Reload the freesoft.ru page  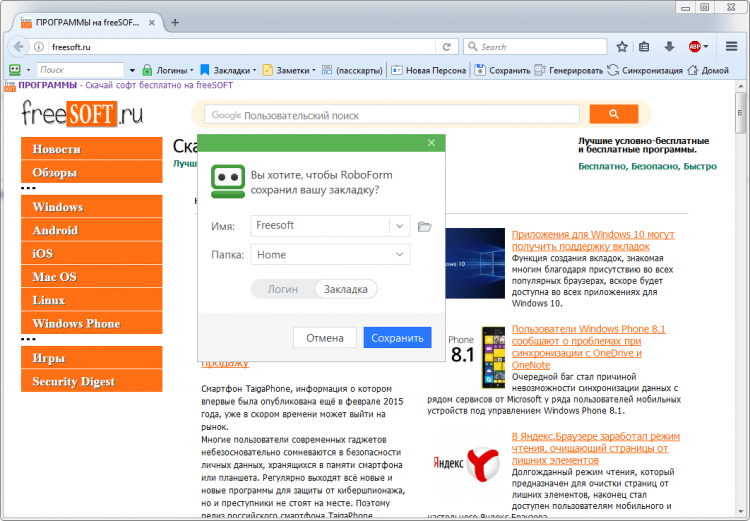click(447, 47)
